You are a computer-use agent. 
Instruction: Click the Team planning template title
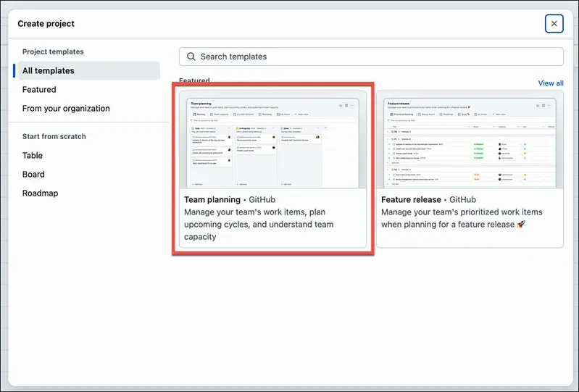click(x=212, y=200)
